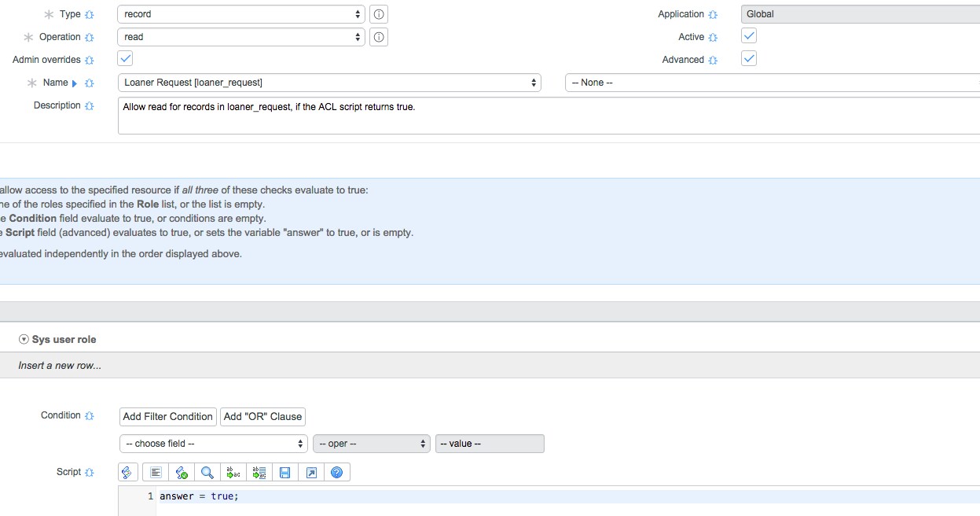Click the blue arrow beside Name label
Screen dimensions: 980x516
(75, 83)
